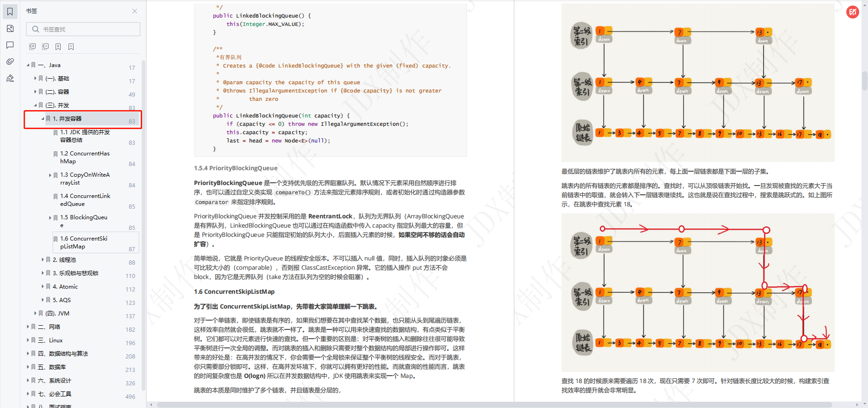Open the attachments paperclip icon
This screenshot has height=408, width=868.
10,62
